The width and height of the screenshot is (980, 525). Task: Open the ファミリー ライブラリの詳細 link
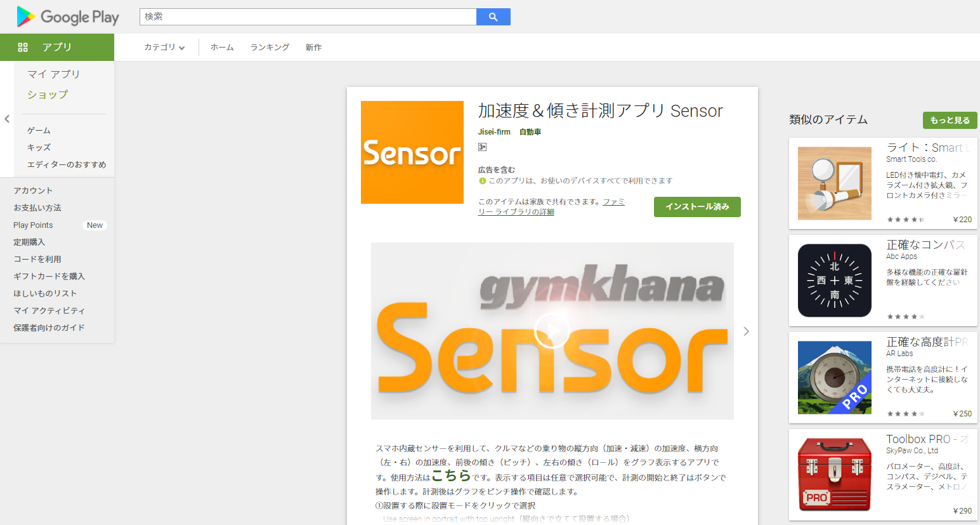point(551,207)
